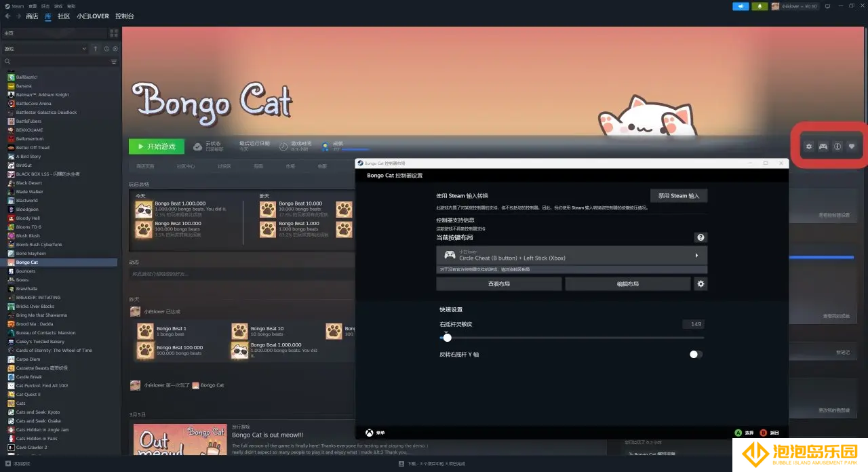Viewport: 868px width, 472px height.
Task: Switch to Big Picture mode icon
Action: [x=827, y=6]
